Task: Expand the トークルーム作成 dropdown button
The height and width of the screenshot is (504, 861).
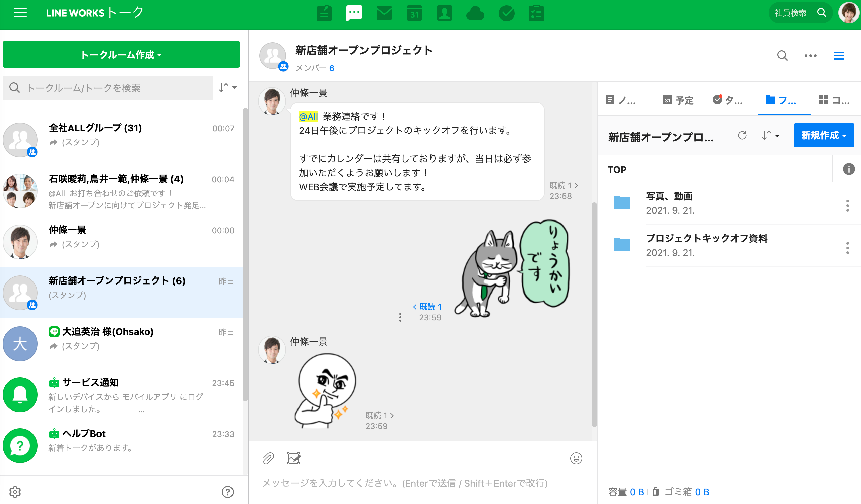Action: coord(121,55)
